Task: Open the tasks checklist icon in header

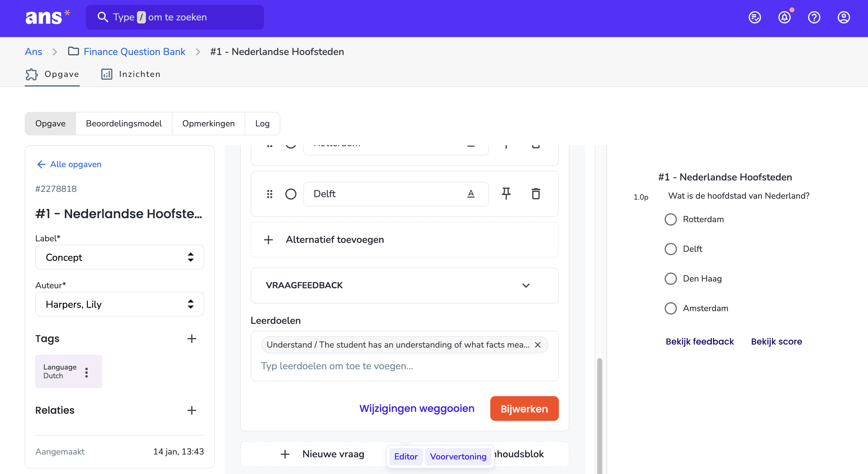Action: tap(755, 18)
